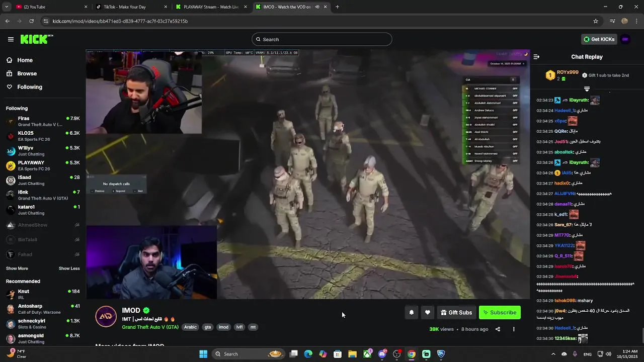This screenshot has height=362, width=644.
Task: Click the IMOD channel avatar
Action: [x=106, y=317]
